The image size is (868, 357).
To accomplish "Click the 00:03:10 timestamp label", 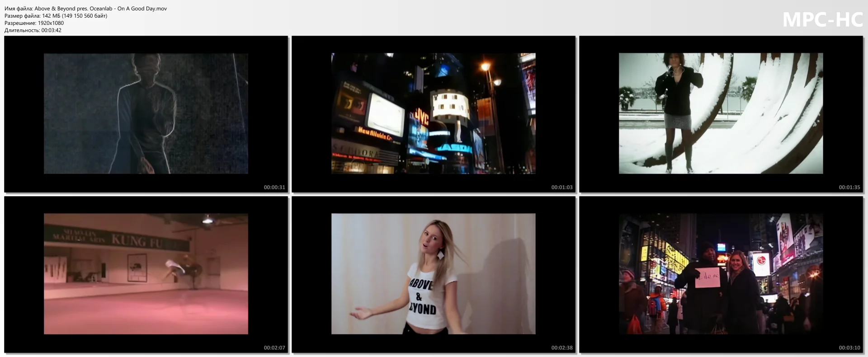I will point(849,348).
